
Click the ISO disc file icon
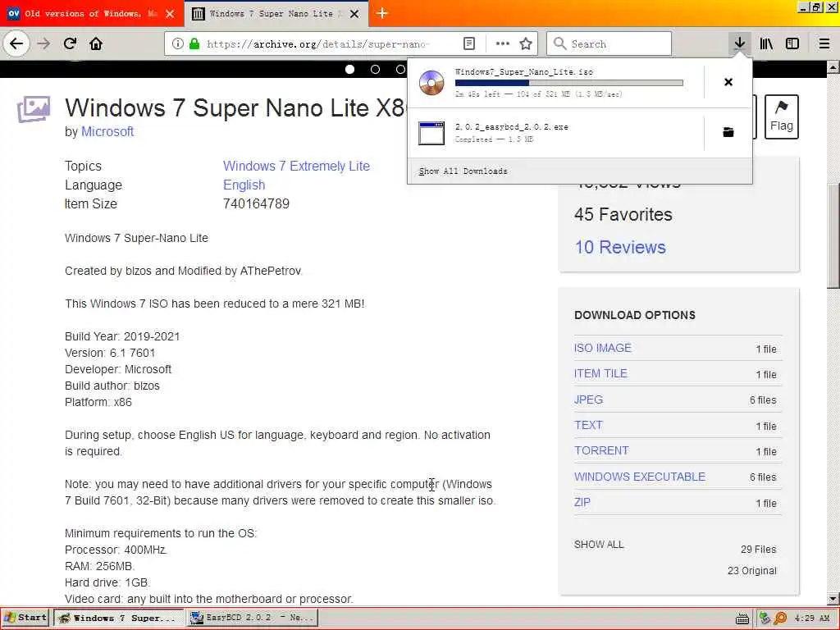pos(431,83)
